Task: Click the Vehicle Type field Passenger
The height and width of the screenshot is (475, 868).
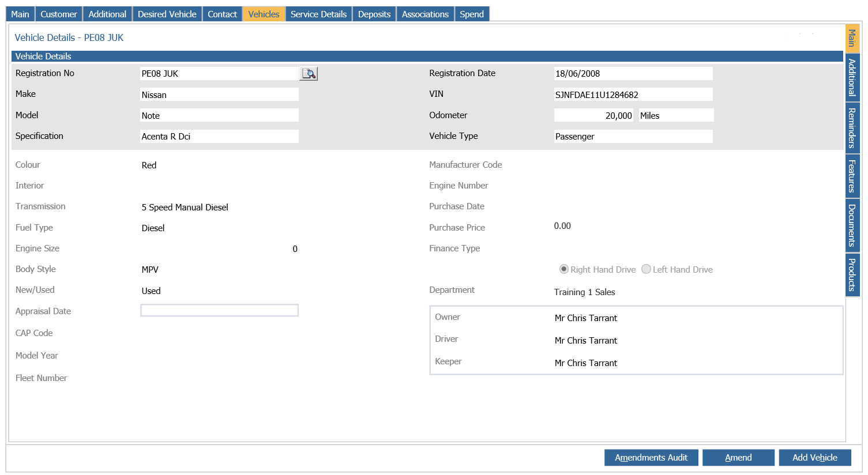Action: point(633,136)
